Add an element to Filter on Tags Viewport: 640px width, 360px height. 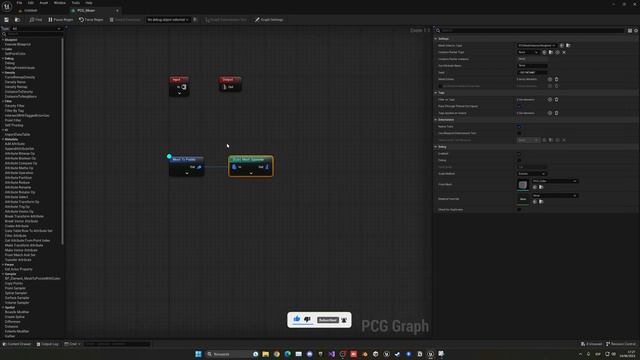pos(550,100)
